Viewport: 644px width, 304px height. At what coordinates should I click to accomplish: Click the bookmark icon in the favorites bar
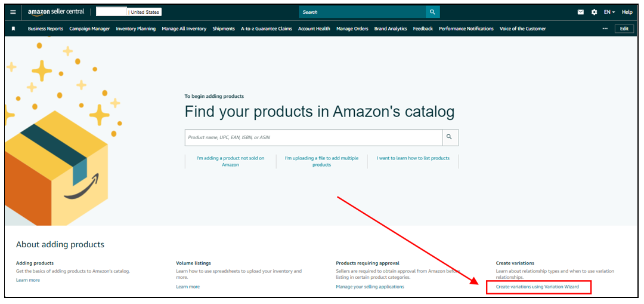click(13, 29)
